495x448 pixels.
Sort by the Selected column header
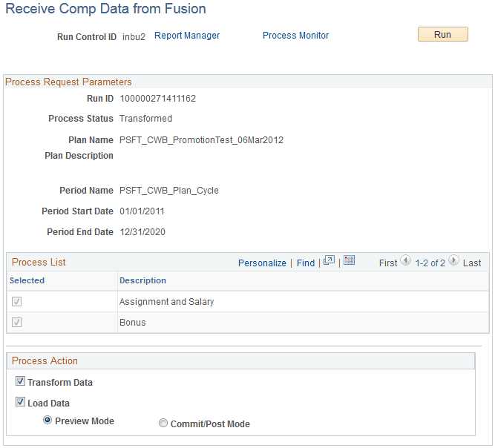(27, 280)
